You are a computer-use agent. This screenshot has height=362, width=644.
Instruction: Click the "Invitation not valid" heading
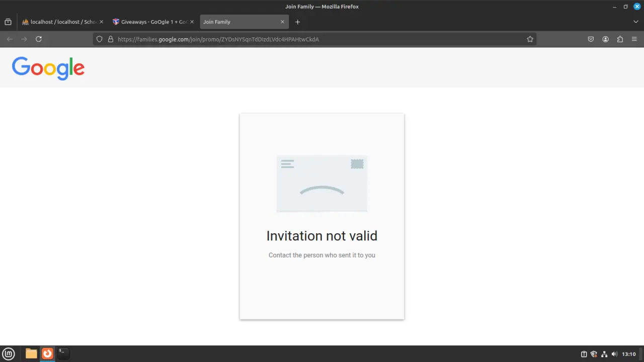point(322,236)
